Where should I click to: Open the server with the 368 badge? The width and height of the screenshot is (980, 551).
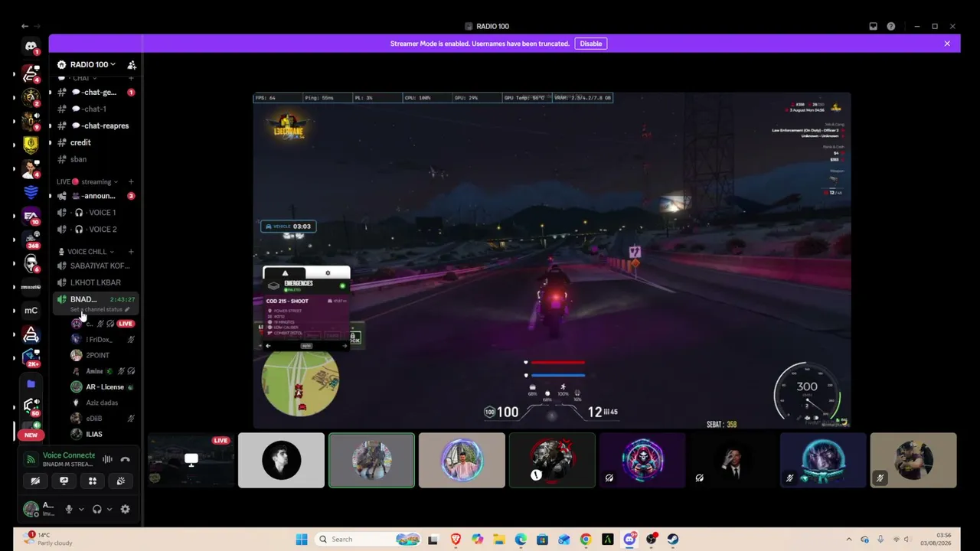31,240
